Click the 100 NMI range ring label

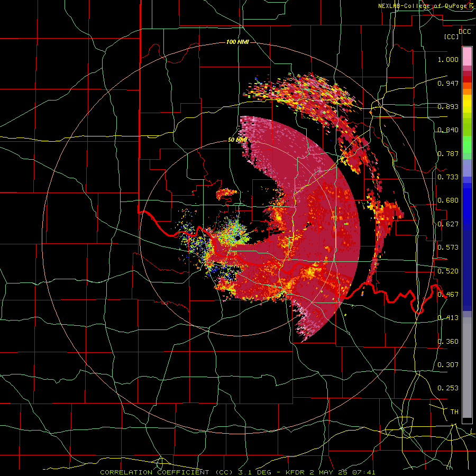tap(237, 42)
